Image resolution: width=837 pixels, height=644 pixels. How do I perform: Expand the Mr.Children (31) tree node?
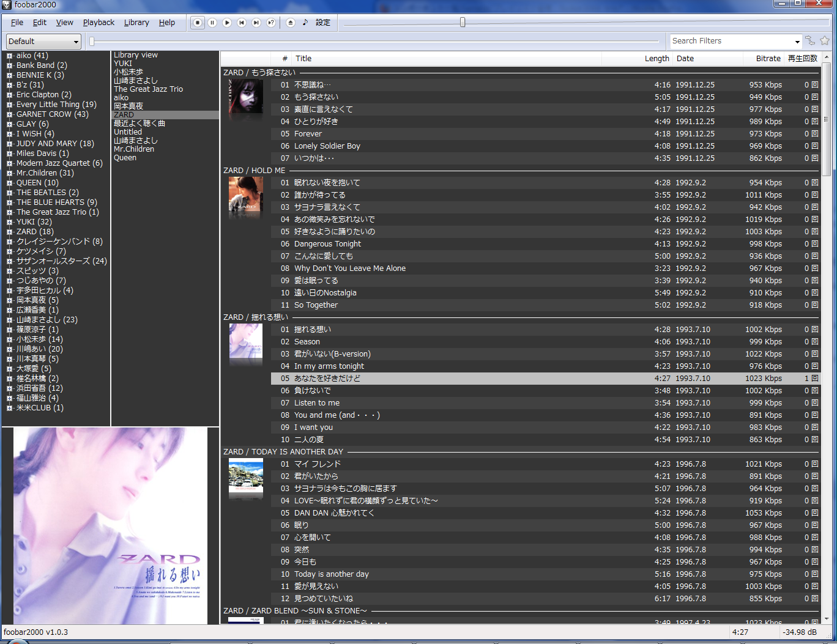point(10,173)
